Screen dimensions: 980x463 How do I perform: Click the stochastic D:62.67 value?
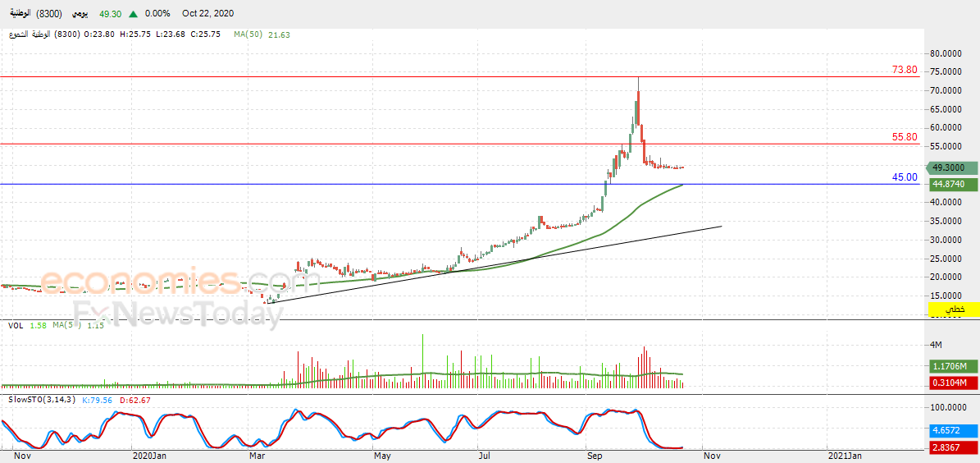[134, 400]
